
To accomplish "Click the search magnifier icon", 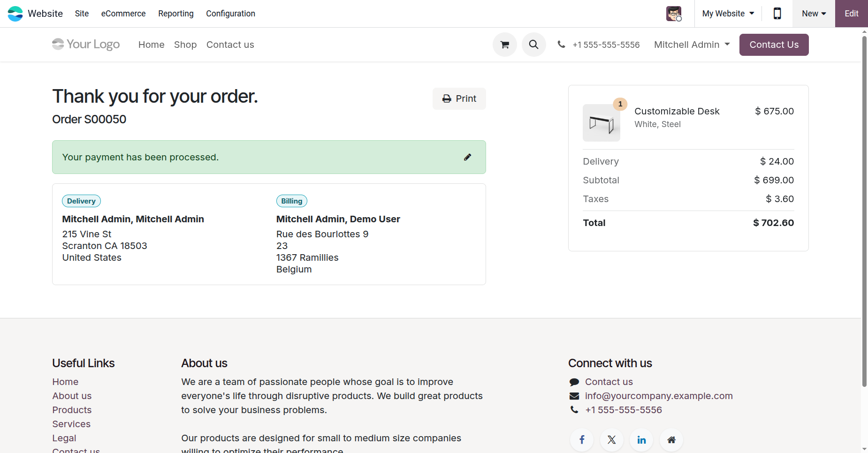I will pyautogui.click(x=533, y=45).
